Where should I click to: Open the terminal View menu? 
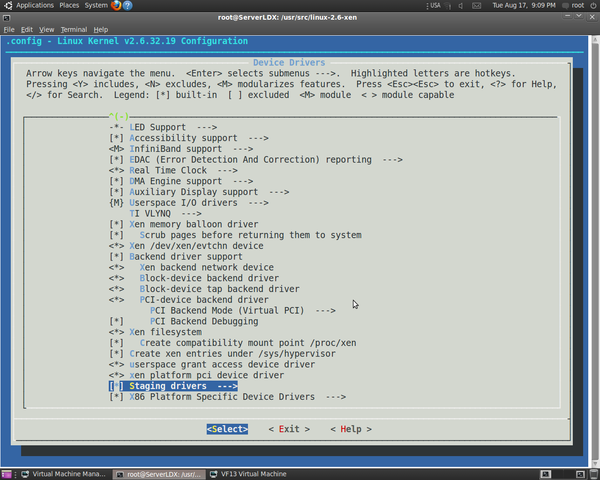click(46, 29)
